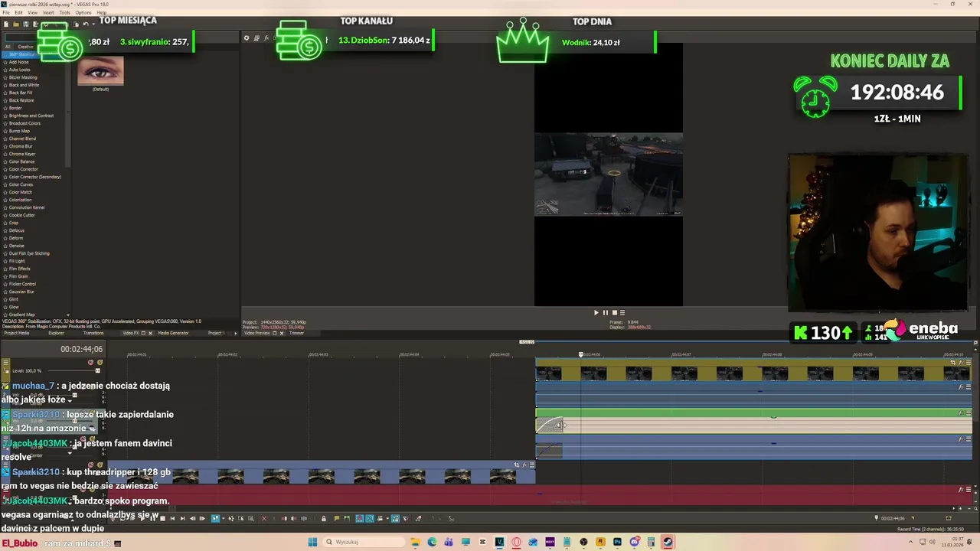Open the edit tool dropdown arrow
The height and width of the screenshot is (551, 980).
(224, 518)
